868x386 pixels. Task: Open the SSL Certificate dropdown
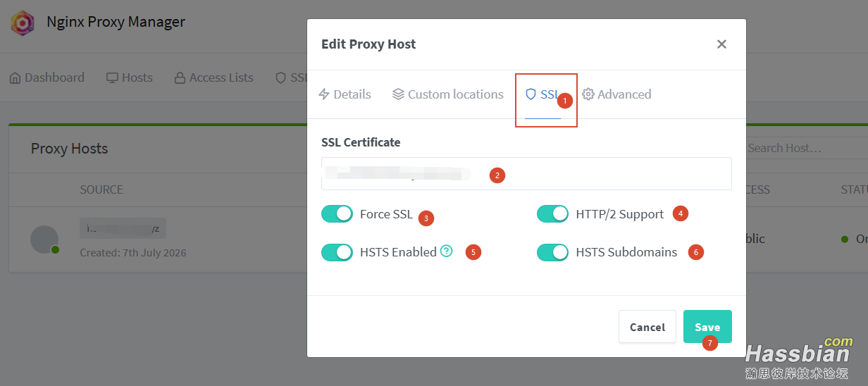526,174
